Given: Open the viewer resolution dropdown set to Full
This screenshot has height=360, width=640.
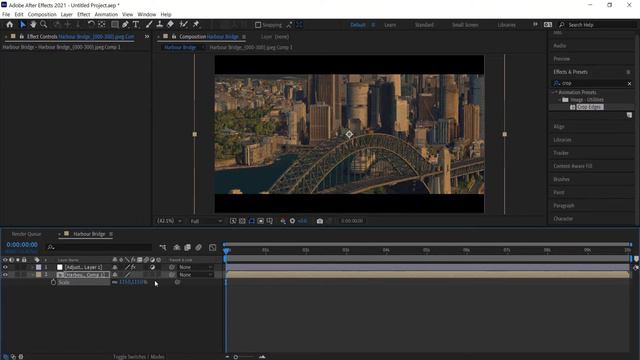Looking at the screenshot, I should (206, 221).
